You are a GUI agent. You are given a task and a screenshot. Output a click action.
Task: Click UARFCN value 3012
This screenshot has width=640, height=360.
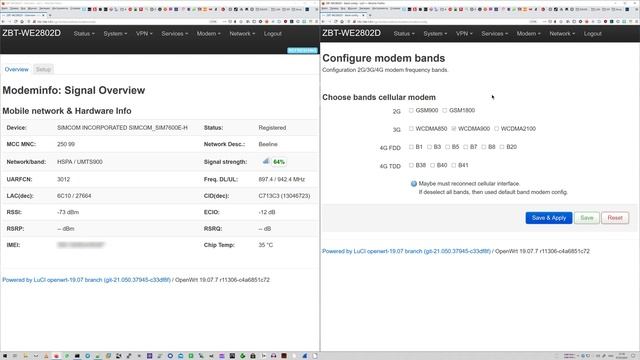[x=64, y=180]
